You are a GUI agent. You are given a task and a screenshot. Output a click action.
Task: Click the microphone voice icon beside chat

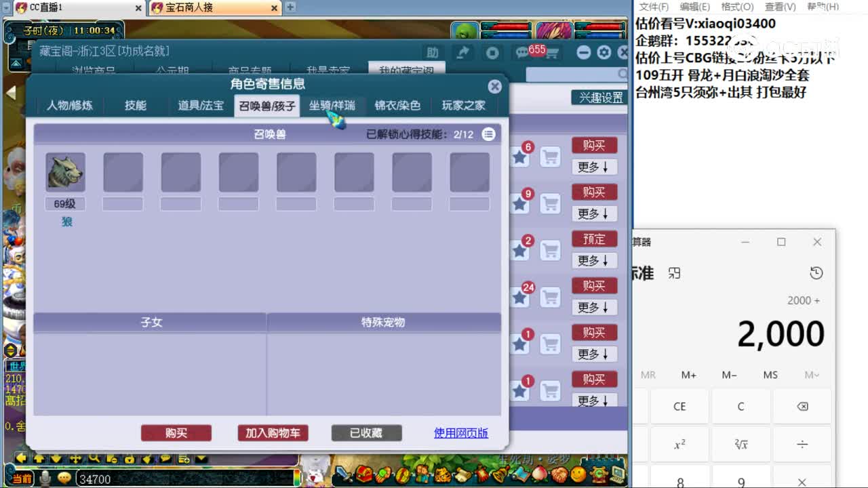pos(44,476)
